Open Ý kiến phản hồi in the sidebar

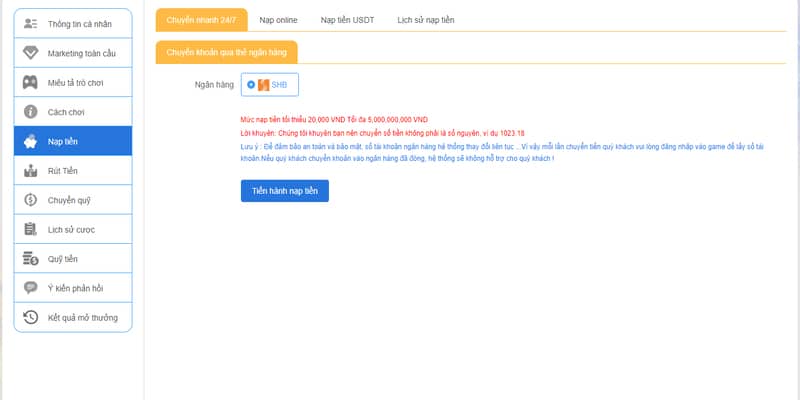[x=75, y=288]
